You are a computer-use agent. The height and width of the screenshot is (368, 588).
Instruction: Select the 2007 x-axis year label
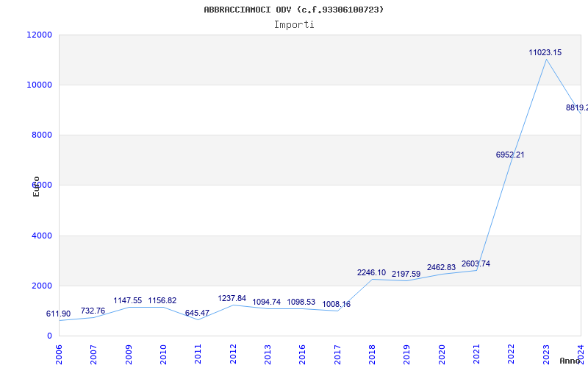click(x=94, y=354)
